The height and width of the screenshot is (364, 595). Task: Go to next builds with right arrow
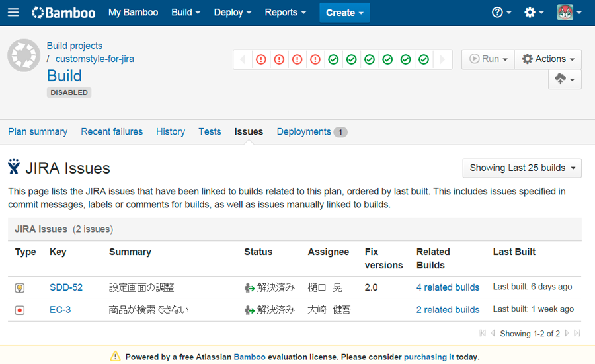(x=442, y=59)
